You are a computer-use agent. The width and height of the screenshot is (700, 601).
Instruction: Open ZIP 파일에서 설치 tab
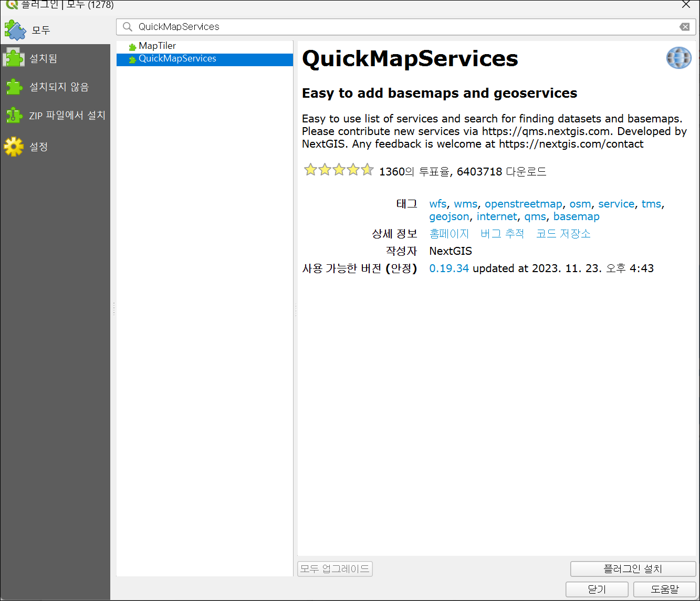click(x=55, y=115)
